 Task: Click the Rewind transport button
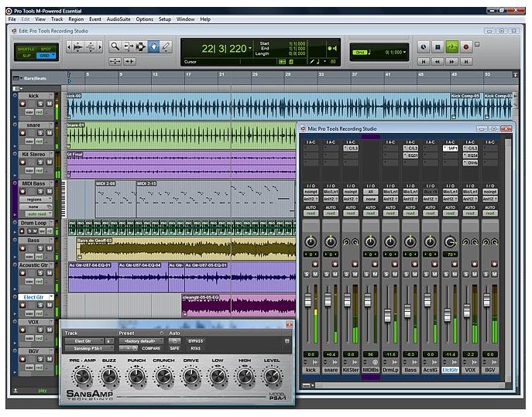point(438,61)
